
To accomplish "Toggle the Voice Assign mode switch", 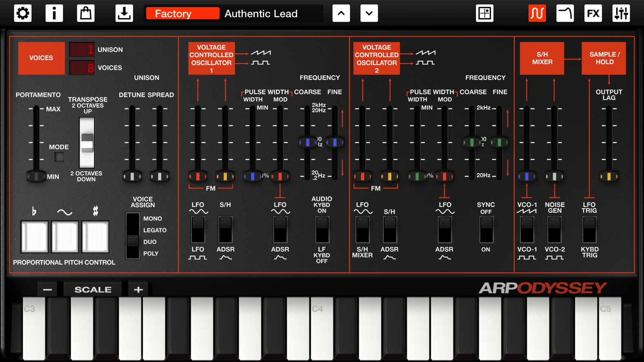I will click(x=132, y=236).
